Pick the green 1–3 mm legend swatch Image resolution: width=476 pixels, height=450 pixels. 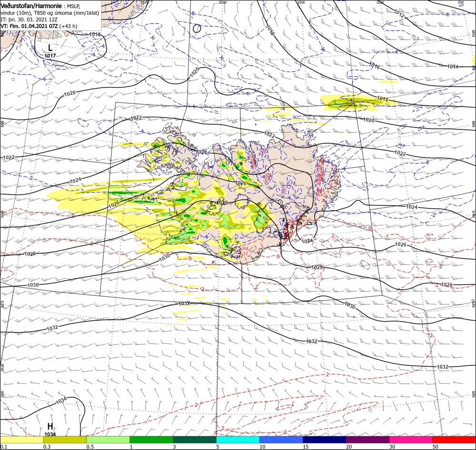pos(151,440)
